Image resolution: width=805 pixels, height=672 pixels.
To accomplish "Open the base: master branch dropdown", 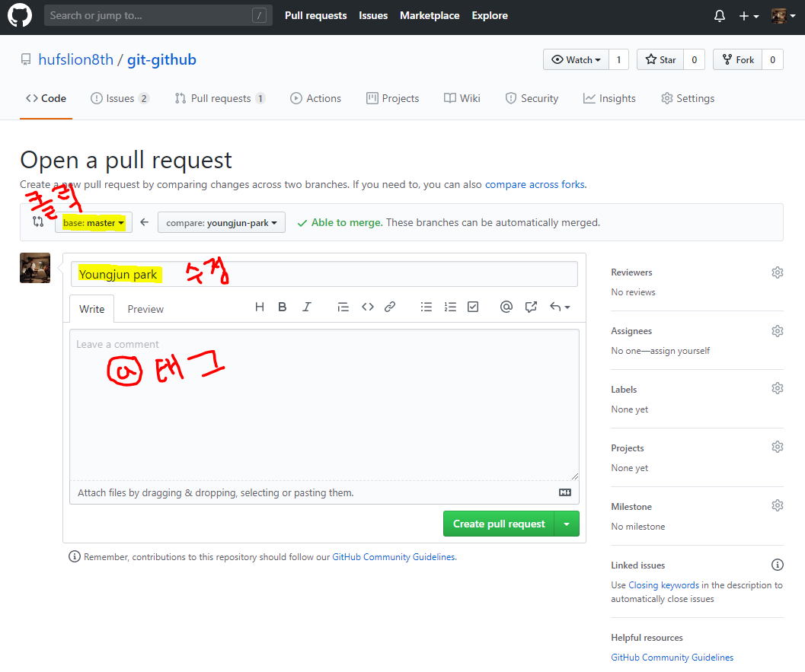I will (x=94, y=223).
